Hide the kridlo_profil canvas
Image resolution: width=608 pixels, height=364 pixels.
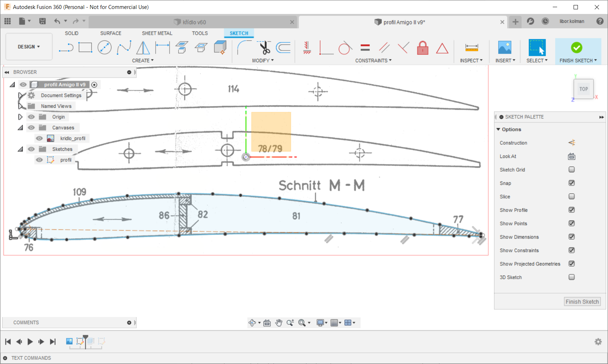pos(39,139)
